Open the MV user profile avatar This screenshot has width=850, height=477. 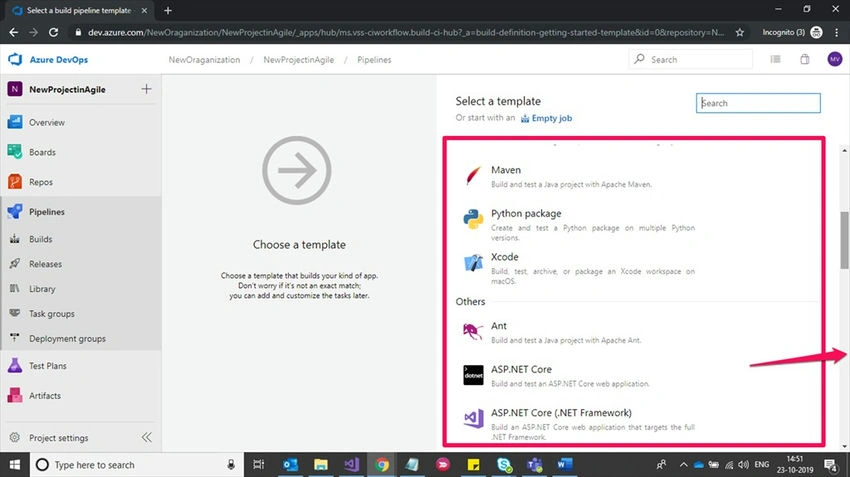(x=835, y=59)
